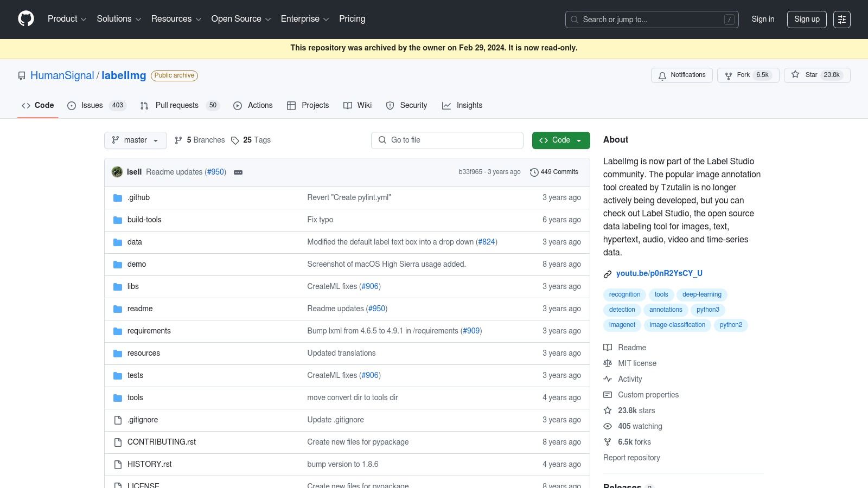Go to the GitHub homepage logo
868x488 pixels.
click(x=26, y=19)
